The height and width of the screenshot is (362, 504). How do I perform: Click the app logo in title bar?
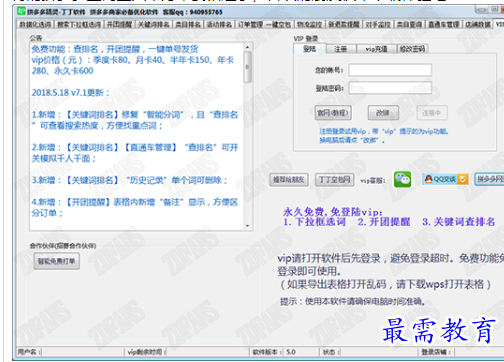point(21,11)
